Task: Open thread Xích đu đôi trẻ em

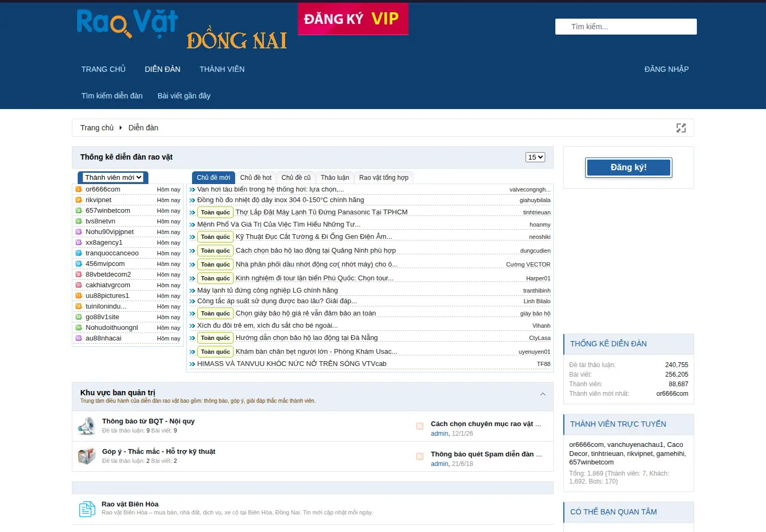Action: (x=268, y=326)
